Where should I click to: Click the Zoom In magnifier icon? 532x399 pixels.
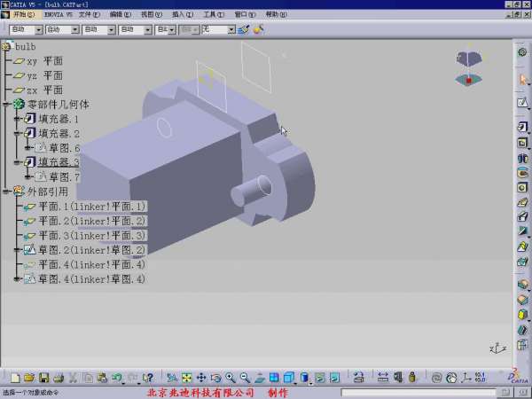click(x=231, y=378)
